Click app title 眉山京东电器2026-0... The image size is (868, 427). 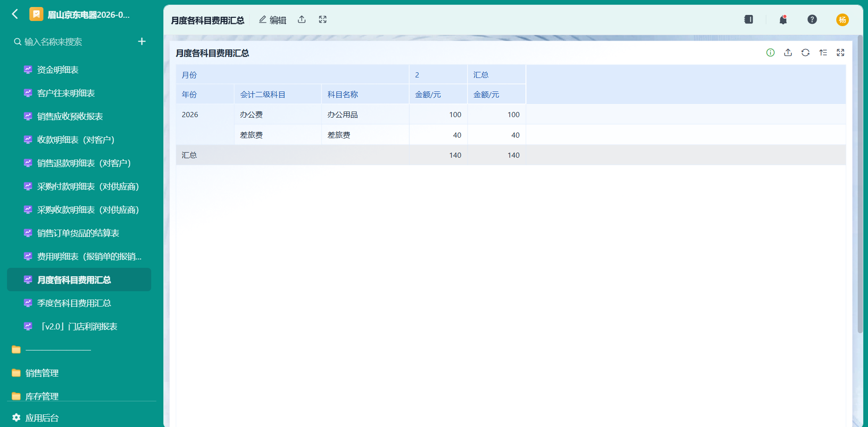point(89,14)
